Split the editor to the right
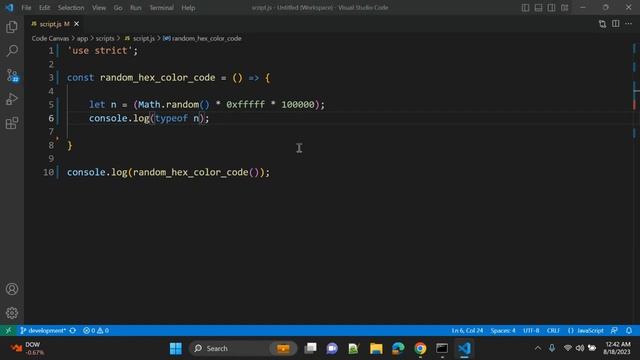This screenshot has width=640, height=360. click(616, 24)
